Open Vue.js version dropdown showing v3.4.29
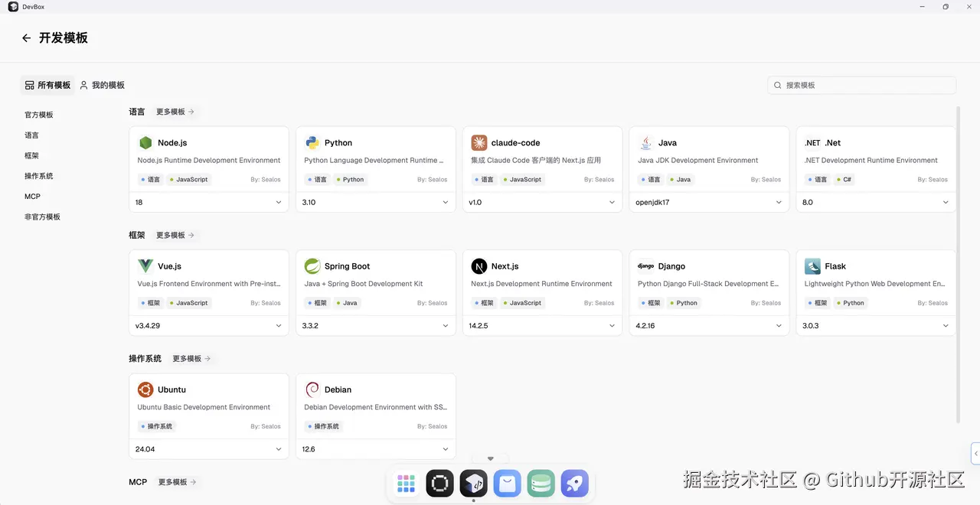The height and width of the screenshot is (505, 980). 209,326
